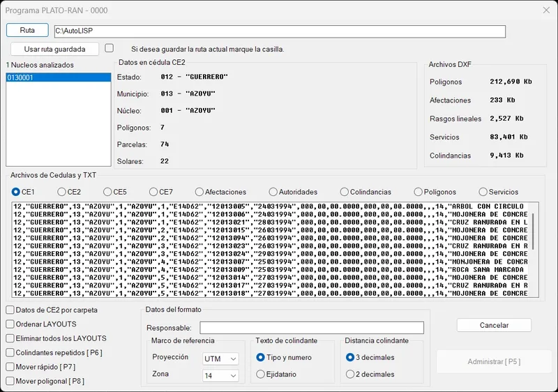The width and height of the screenshot is (558, 392).
Task: Click the path field showing C:\AutoLISP
Action: pyautogui.click(x=280, y=31)
